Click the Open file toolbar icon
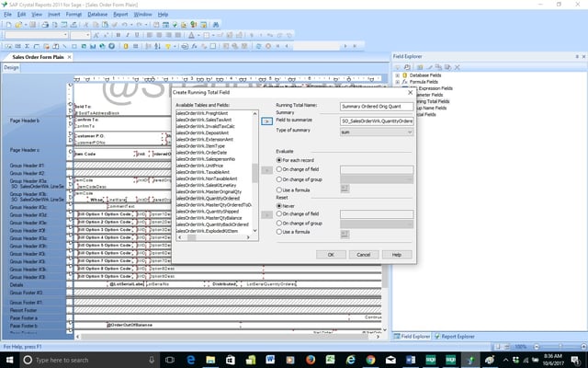 [17, 26]
